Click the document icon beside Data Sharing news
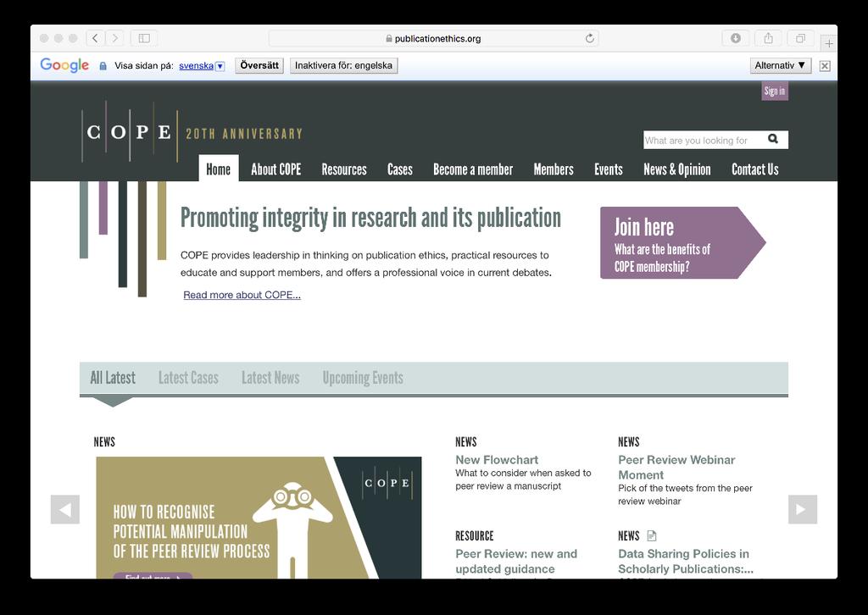This screenshot has height=615, width=868. (652, 535)
